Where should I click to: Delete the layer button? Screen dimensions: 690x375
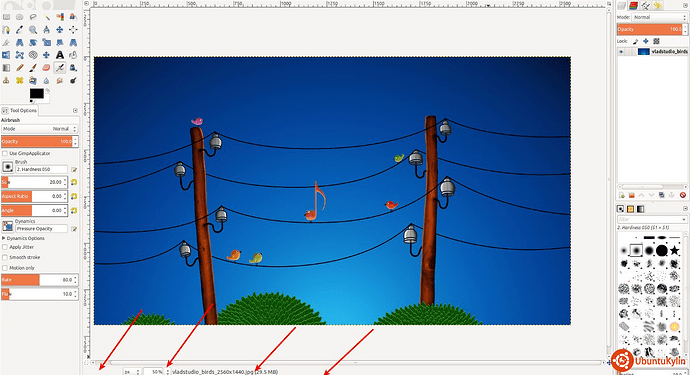coord(683,195)
